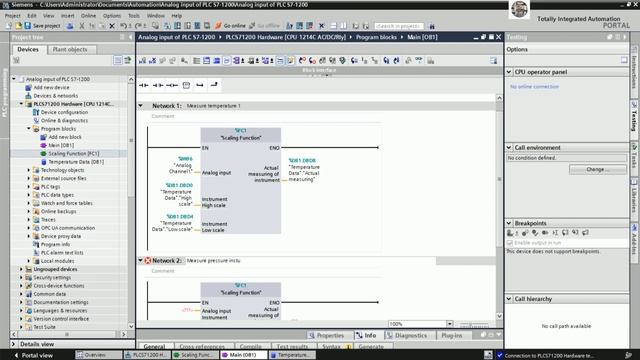Switch to the Diagnostics tab
Image resolution: width=640 pixels, height=360 pixels.
coord(406,336)
